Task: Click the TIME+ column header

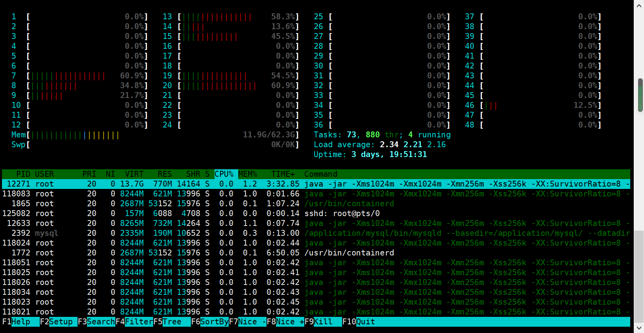Action: coord(283,174)
